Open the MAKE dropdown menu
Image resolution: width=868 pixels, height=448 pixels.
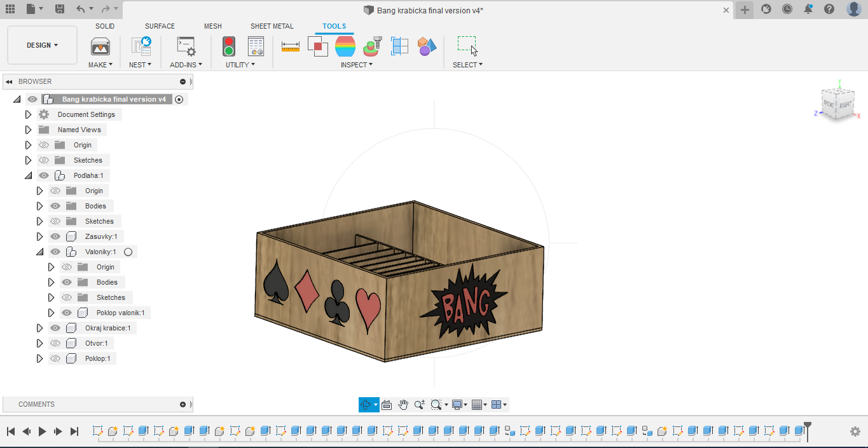[100, 65]
